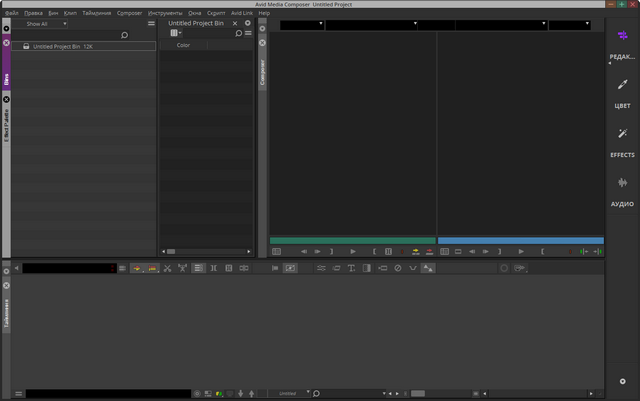Click the Trim B-side green icon in record monitor
The height and width of the screenshot is (401, 640).
coord(598,252)
